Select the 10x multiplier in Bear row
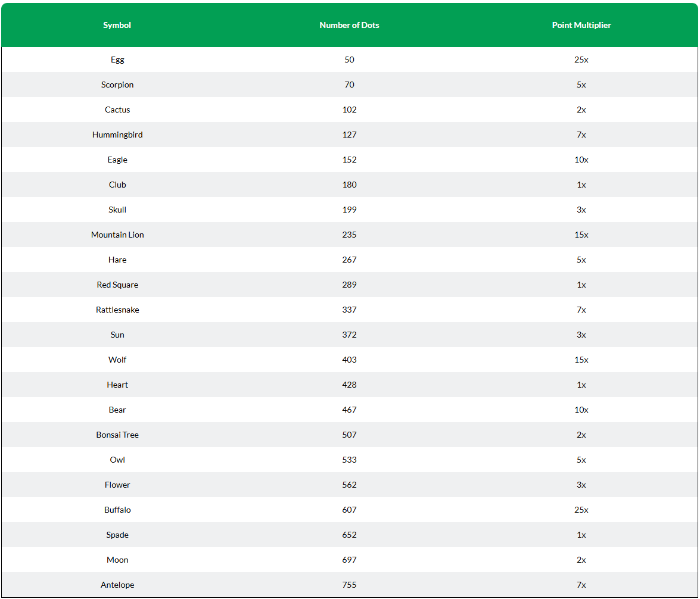The width and height of the screenshot is (700, 599). pyautogui.click(x=581, y=410)
